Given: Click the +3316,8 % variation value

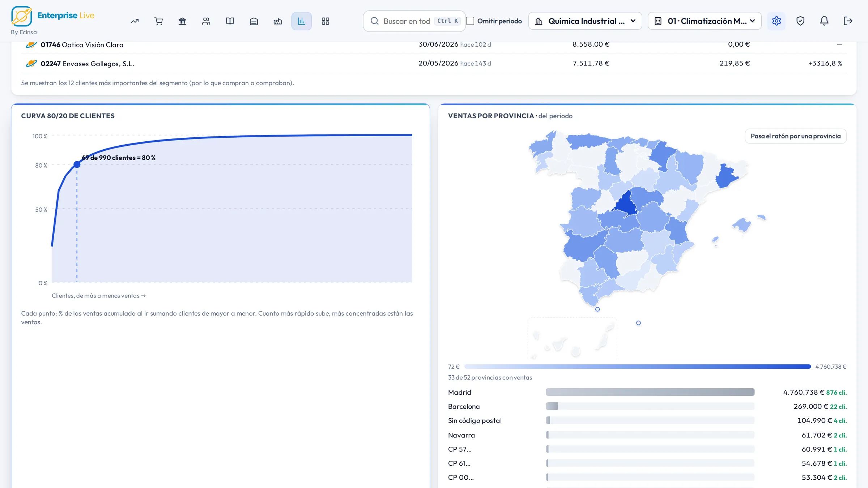Looking at the screenshot, I should tap(825, 63).
